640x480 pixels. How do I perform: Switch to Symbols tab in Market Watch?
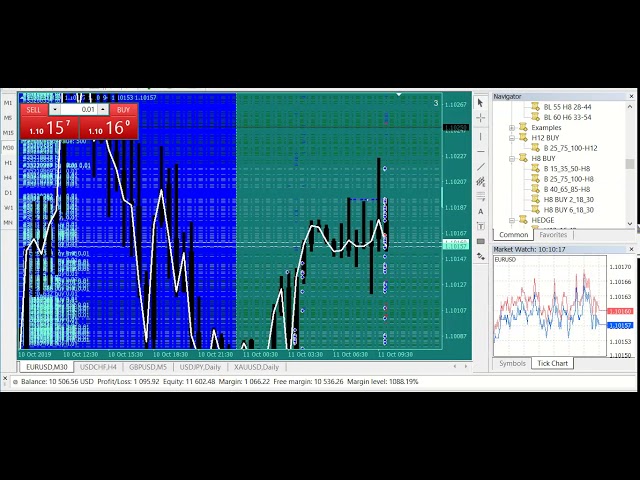point(512,364)
